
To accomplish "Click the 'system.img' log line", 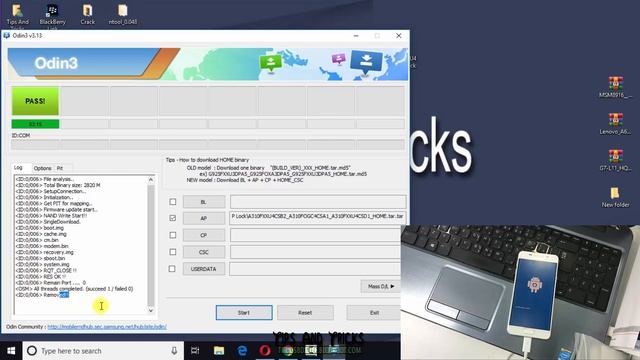I will pos(42,264).
